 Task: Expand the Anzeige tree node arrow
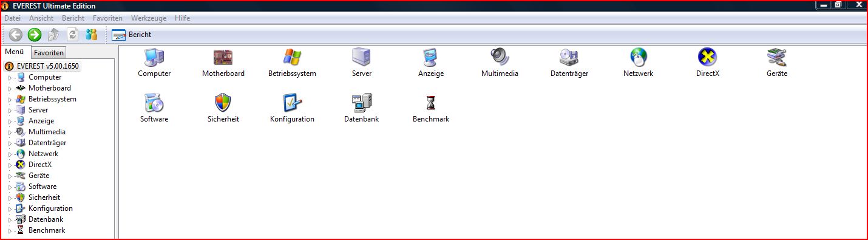coord(10,122)
